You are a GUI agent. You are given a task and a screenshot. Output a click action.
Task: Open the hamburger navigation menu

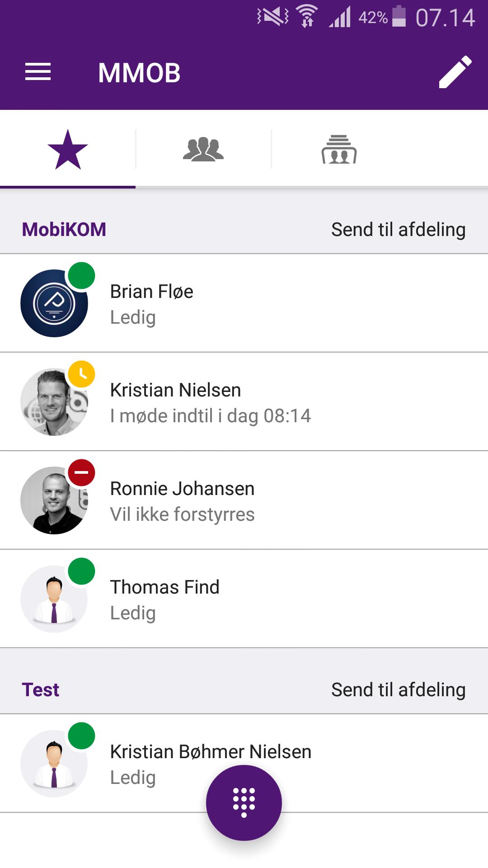click(38, 72)
